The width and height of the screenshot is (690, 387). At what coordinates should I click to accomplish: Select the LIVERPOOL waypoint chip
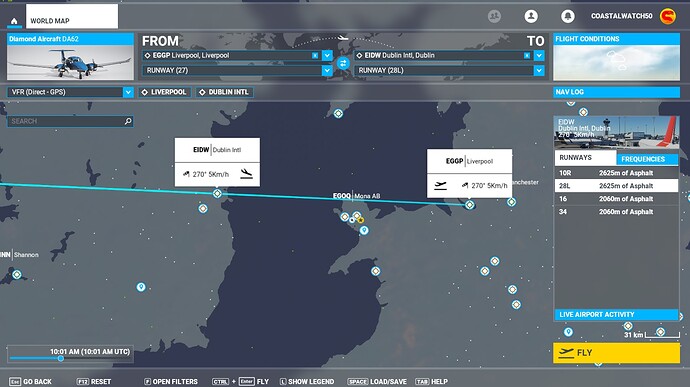pos(165,92)
